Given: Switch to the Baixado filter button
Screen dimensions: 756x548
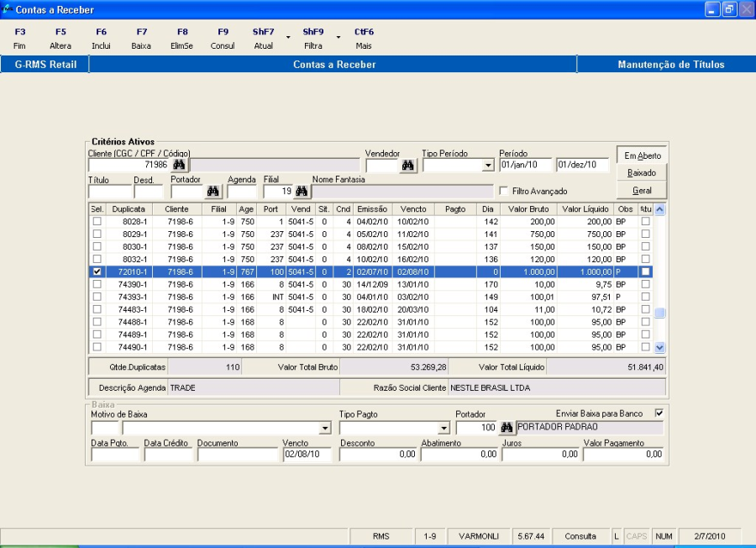Looking at the screenshot, I should coord(642,172).
